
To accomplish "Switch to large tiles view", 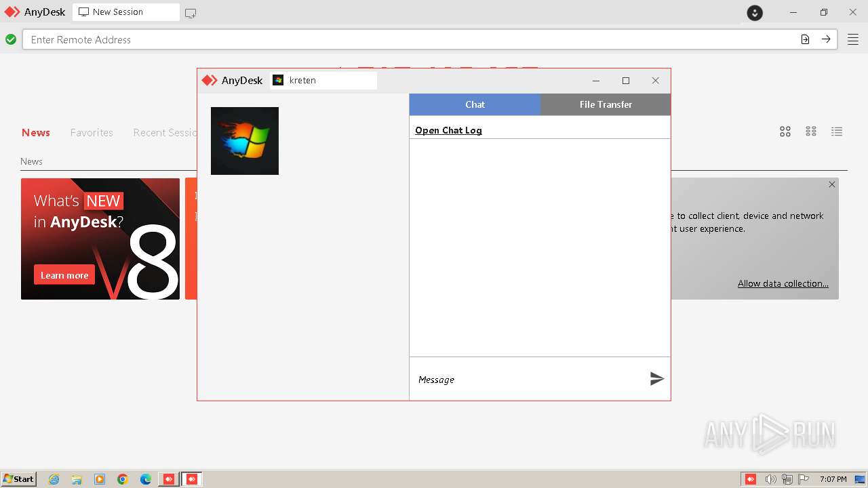I will coord(785,131).
